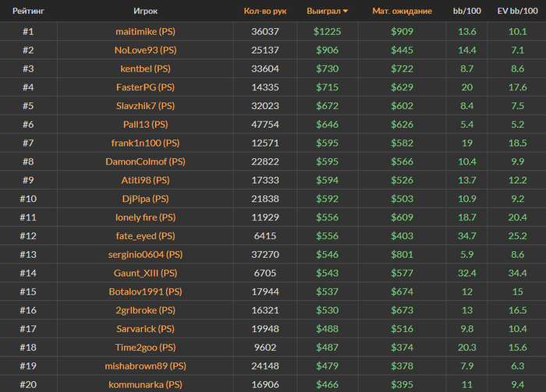This screenshot has height=392, width=546.
Task: Sort by the Выиграл column arrow
Action: tap(346, 12)
